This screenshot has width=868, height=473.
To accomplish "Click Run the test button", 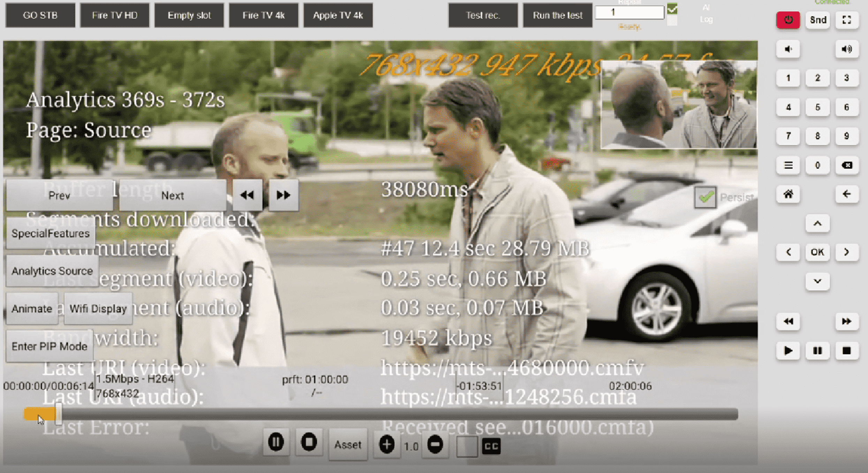I will (557, 15).
